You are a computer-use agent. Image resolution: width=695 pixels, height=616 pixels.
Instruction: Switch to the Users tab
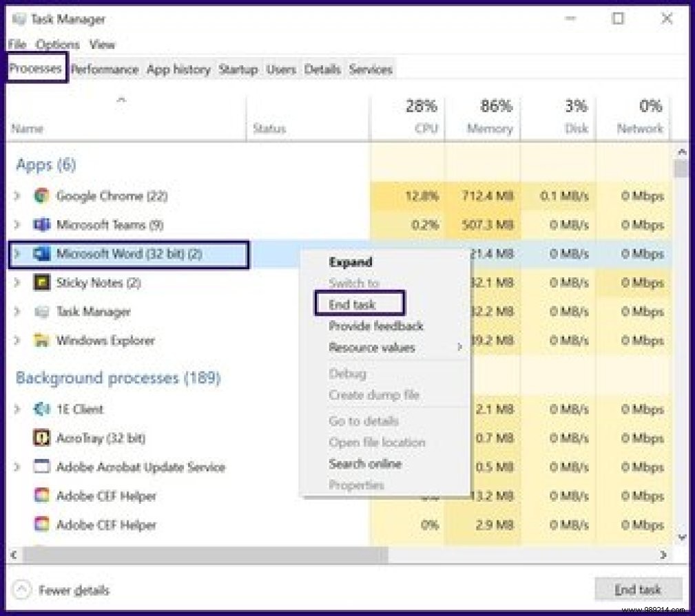point(281,70)
